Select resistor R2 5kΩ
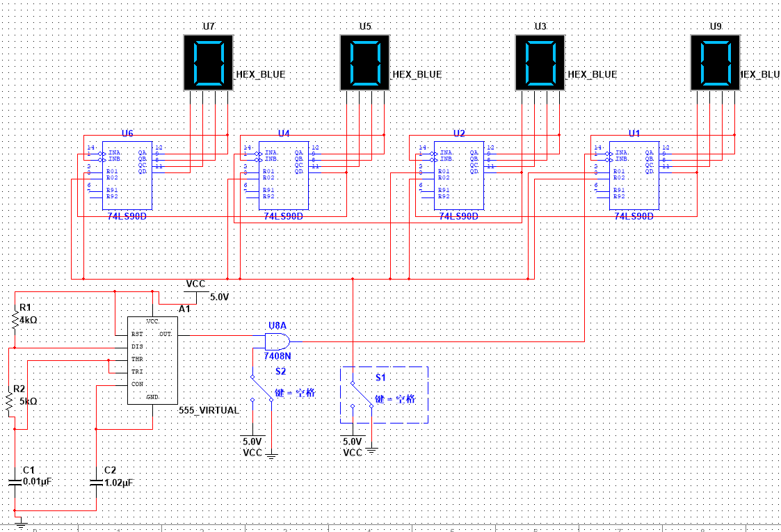Image resolution: width=781 pixels, height=532 pixels. click(9, 401)
